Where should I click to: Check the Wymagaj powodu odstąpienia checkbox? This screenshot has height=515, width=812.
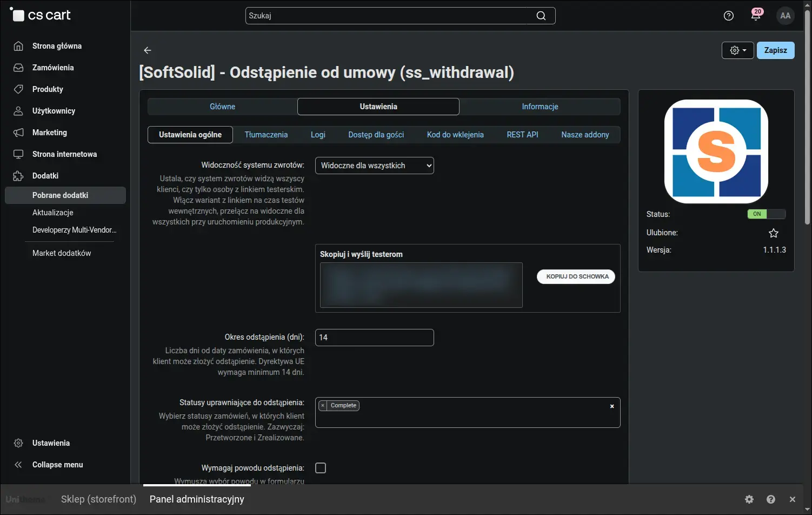(321, 468)
